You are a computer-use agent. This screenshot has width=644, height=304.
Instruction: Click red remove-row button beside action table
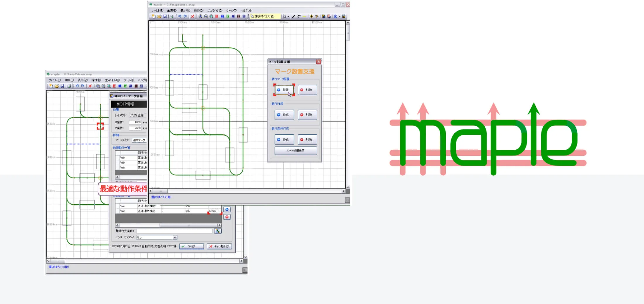tap(227, 217)
